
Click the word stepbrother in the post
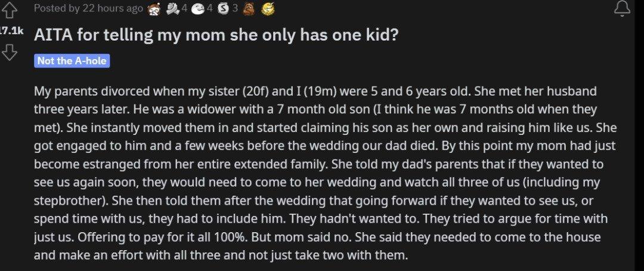(x=69, y=201)
